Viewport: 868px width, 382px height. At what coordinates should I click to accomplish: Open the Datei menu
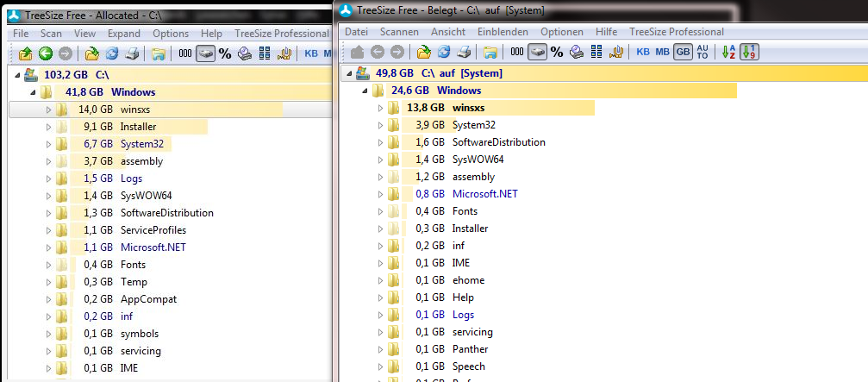[x=357, y=32]
